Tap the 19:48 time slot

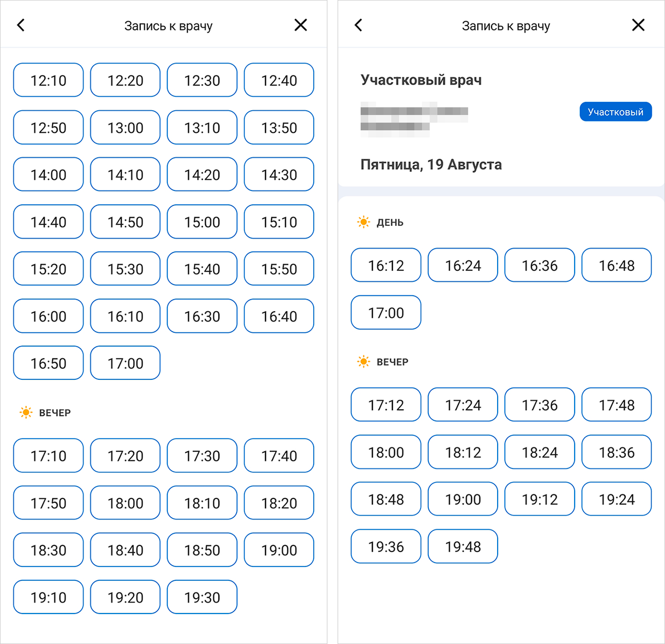tap(463, 547)
